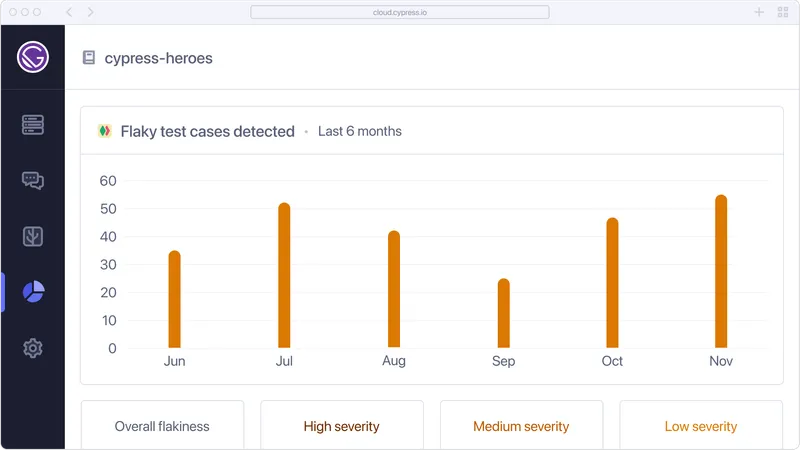Open new tab with plus icon

pyautogui.click(x=759, y=12)
